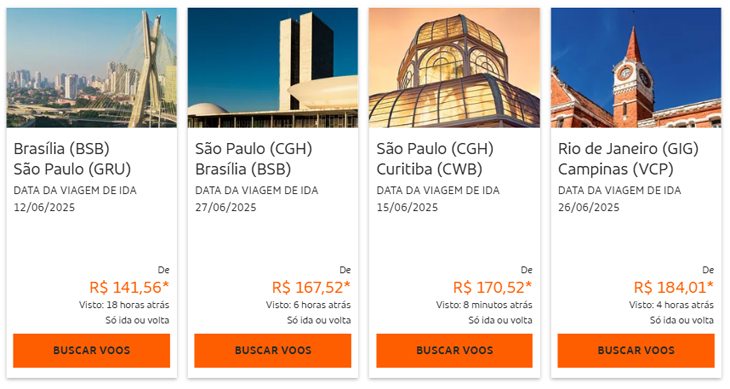Select the R$ 184,01 fare price
730x389 pixels.
click(674, 287)
